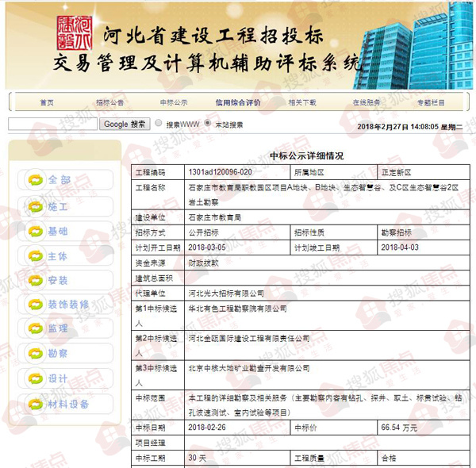The image size is (476, 468).
Task: Click the icon beside 全部 category
Action: [x=35, y=180]
